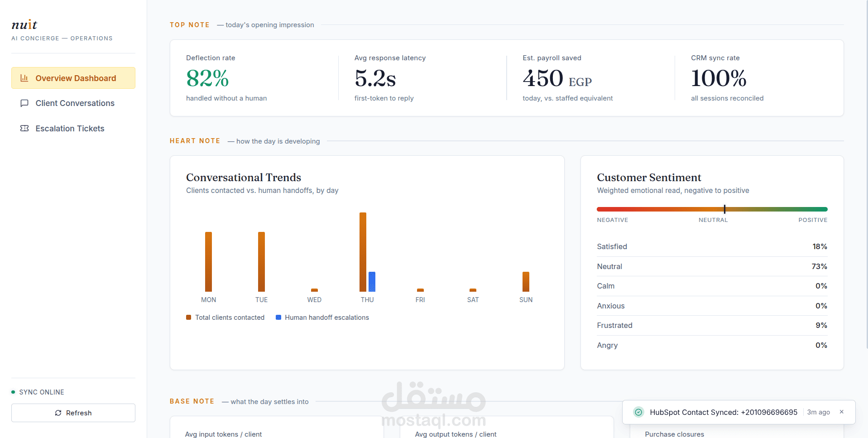Click the orange SUN clients bar
This screenshot has width=868, height=438.
[526, 282]
